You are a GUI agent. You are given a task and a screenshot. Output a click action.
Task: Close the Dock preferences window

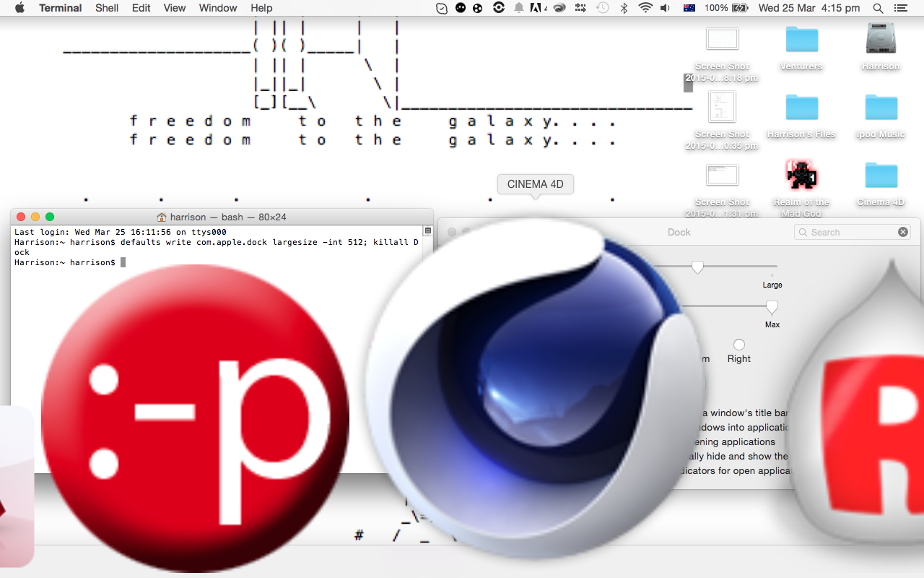(452, 232)
